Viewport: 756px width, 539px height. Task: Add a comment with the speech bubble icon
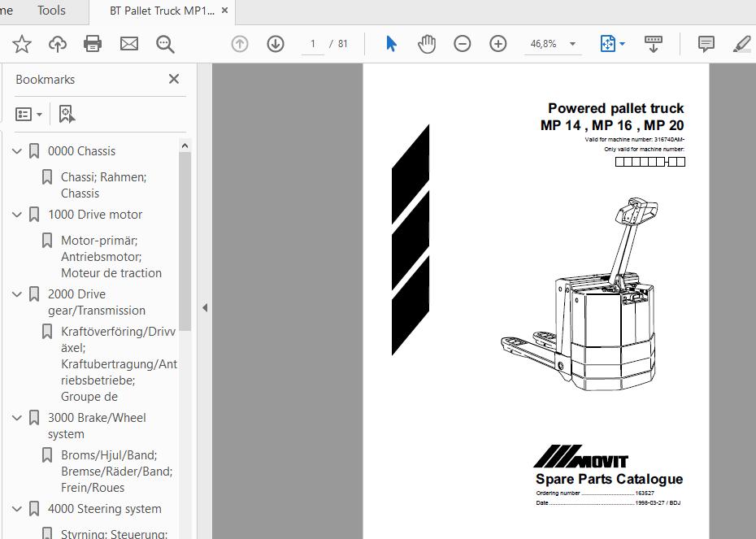click(706, 44)
